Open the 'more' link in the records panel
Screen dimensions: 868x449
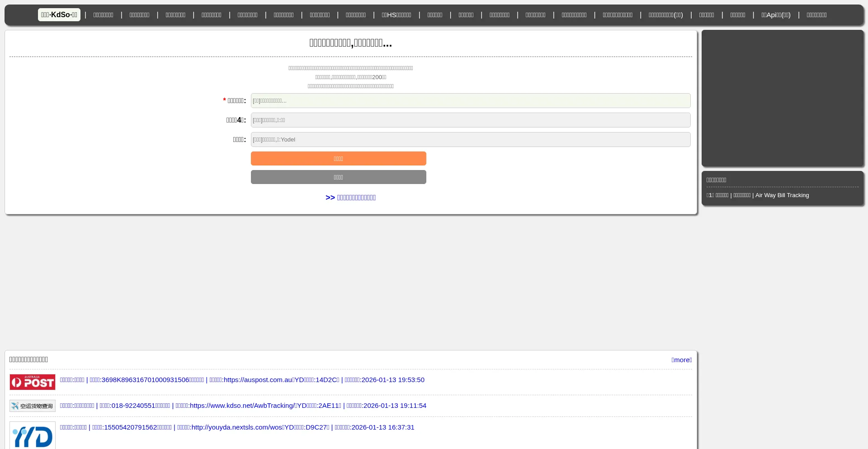681,359
